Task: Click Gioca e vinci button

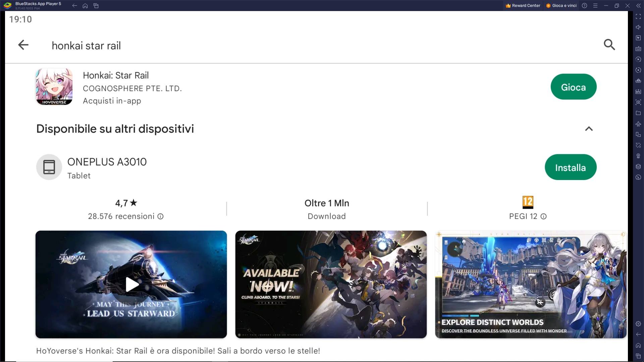Action: pos(561,5)
